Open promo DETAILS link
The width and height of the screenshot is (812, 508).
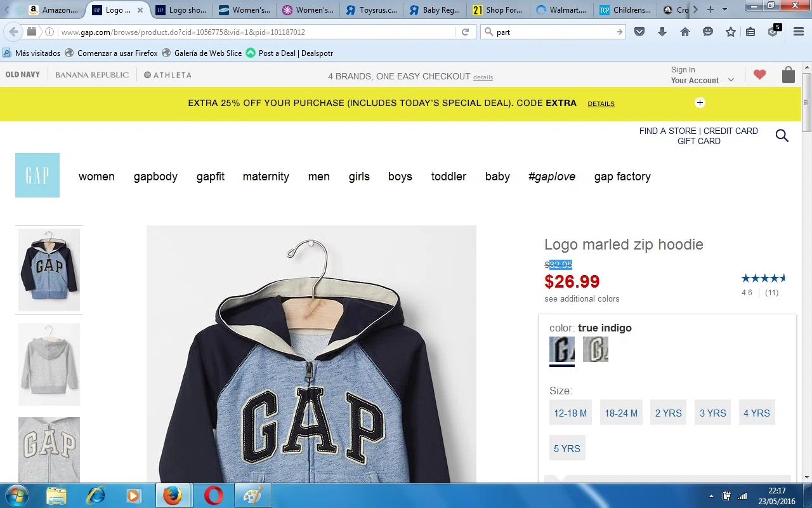[601, 104]
